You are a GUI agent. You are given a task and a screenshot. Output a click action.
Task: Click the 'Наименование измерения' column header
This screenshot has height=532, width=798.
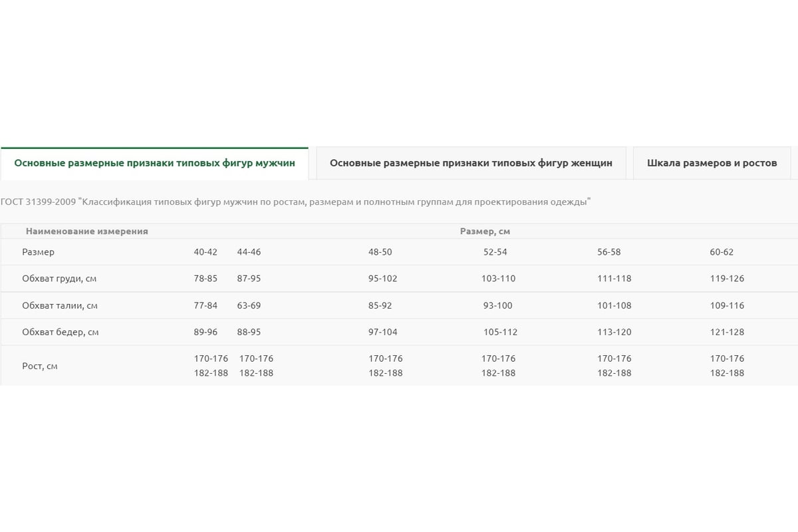[86, 231]
